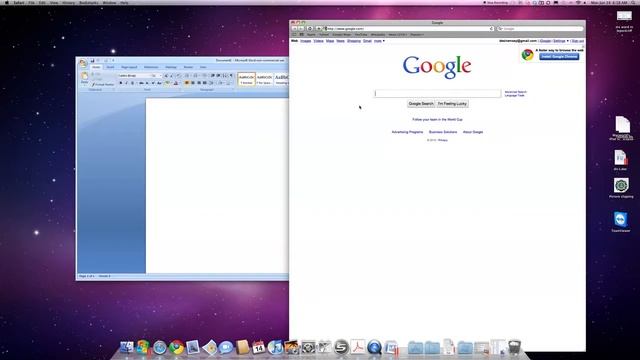Click the Office button in Word
This screenshot has width=640, height=360.
[x=83, y=63]
